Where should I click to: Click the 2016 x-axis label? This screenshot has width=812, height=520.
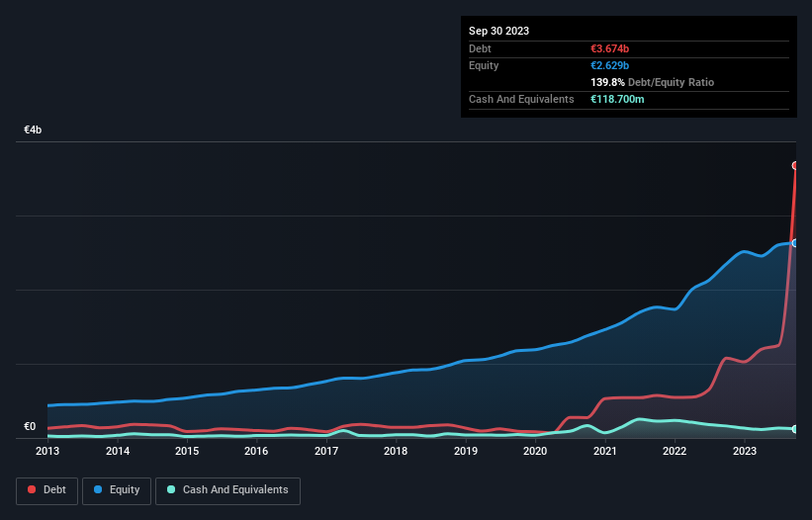256,451
